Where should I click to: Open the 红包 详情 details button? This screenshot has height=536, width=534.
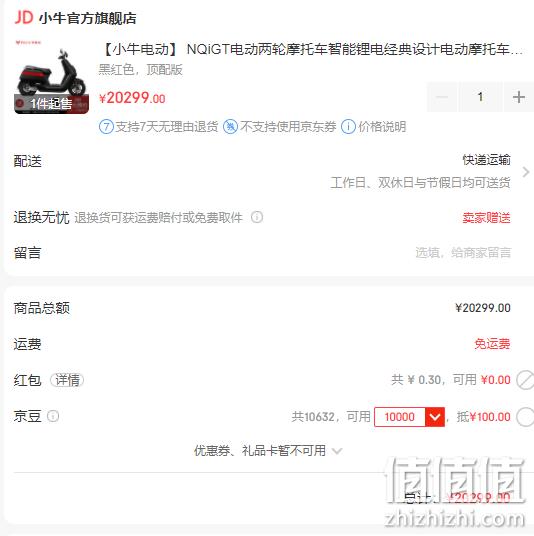click(67, 380)
